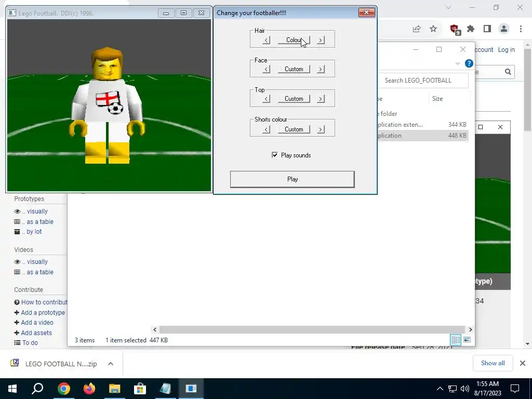Open the Windows Start menu

pos(12,389)
